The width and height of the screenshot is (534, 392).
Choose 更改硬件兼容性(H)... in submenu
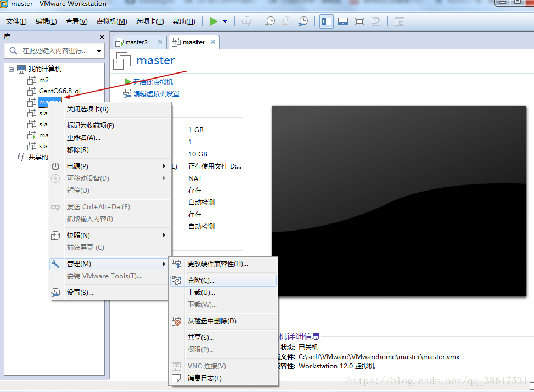coord(223,264)
